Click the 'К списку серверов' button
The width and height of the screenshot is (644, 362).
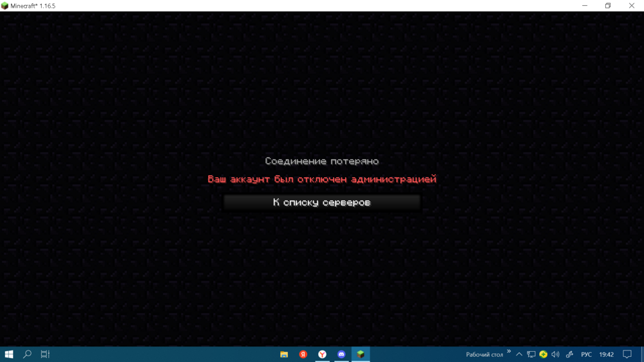[321, 202]
